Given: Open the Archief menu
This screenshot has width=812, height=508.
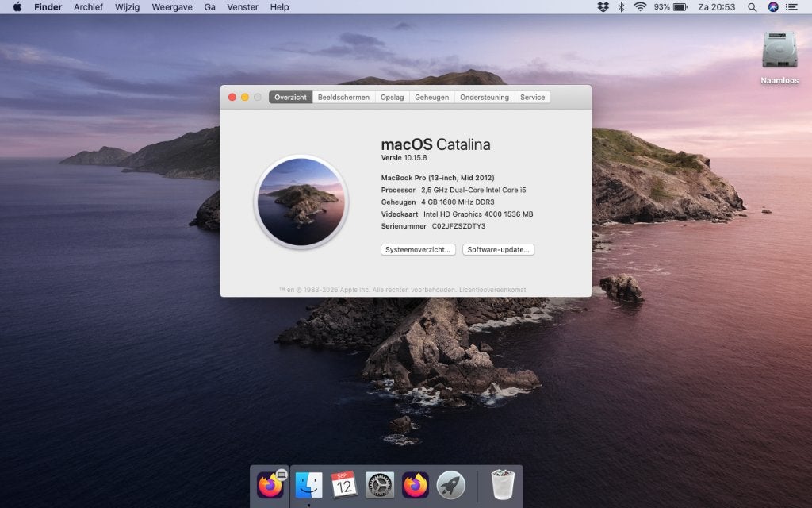Looking at the screenshot, I should point(88,6).
